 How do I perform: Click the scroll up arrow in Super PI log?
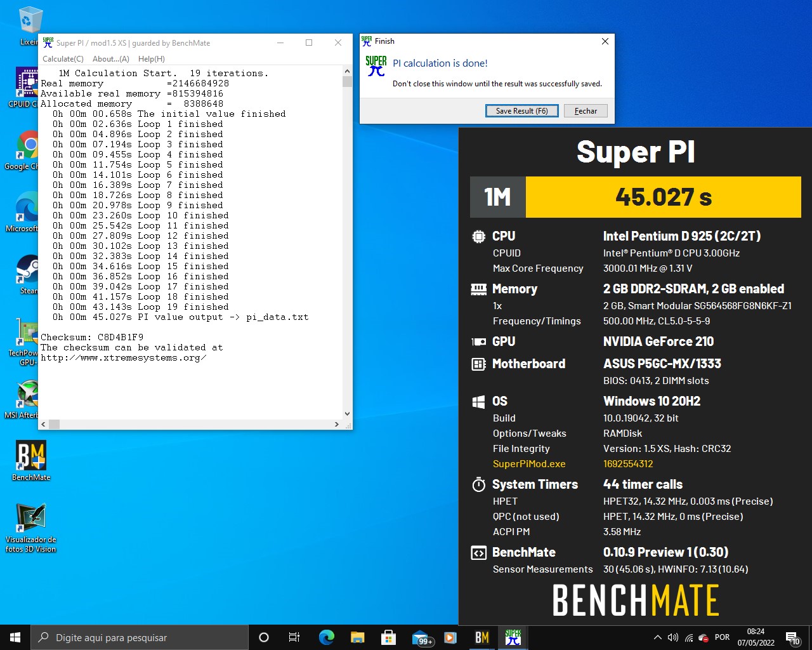point(347,71)
